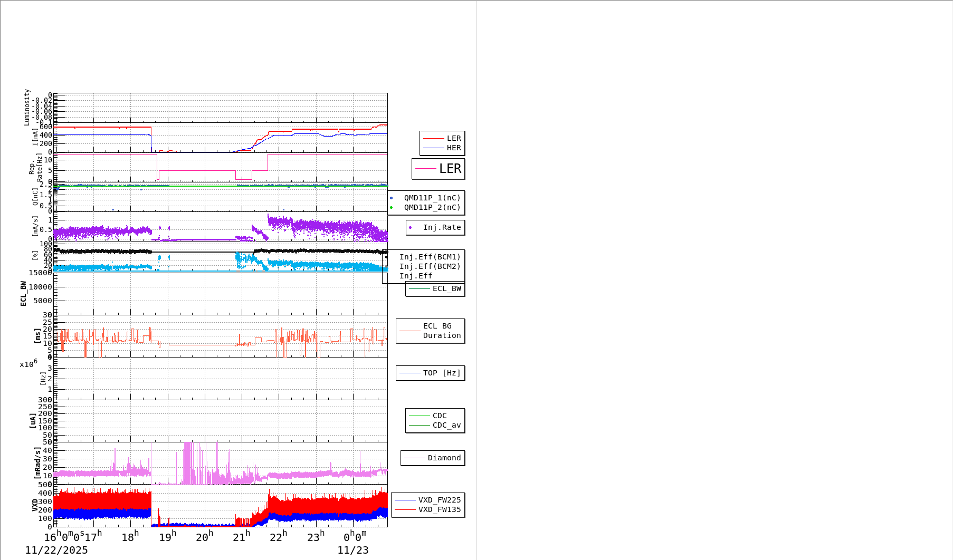Click the 23h time axis tick label
The image size is (953, 560).
[x=316, y=537]
